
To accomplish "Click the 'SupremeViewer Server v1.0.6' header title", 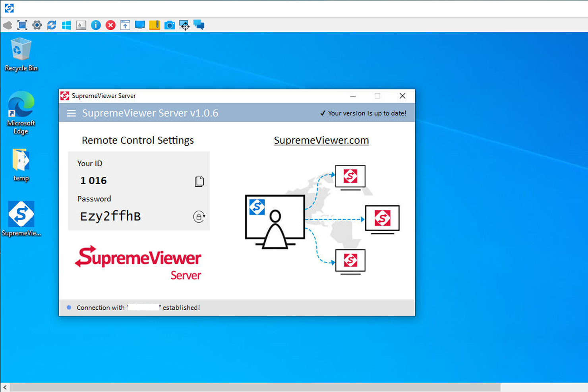I will tap(150, 113).
